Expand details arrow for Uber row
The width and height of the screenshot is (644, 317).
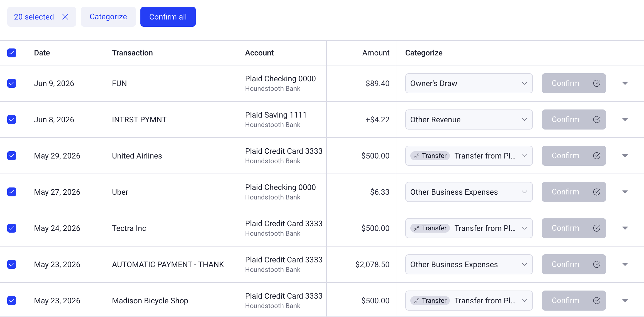point(625,192)
